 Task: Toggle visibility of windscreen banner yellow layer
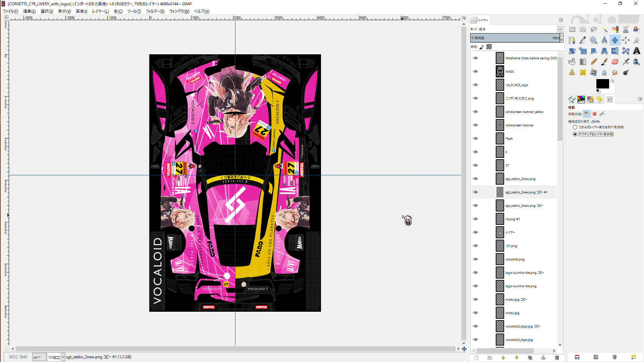[476, 112]
